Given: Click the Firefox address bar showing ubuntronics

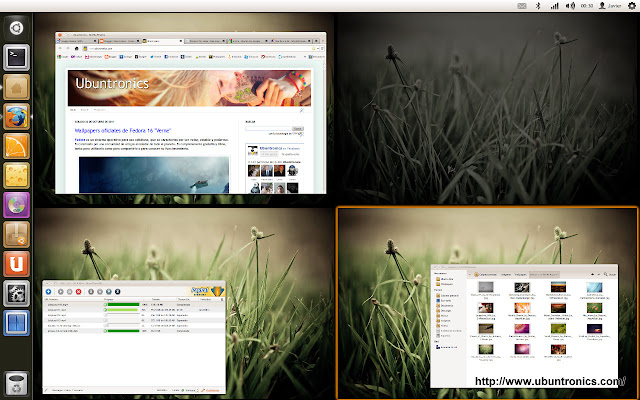Looking at the screenshot, I should (199, 49).
